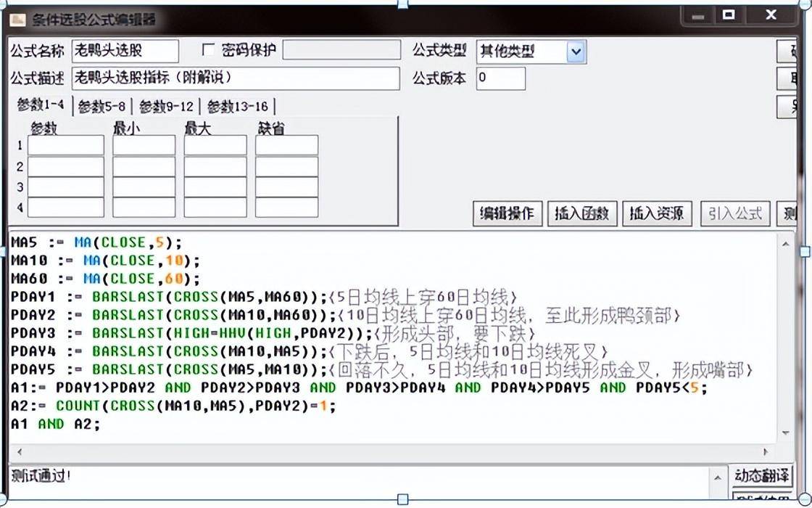812x508 pixels.
Task: Click the row 1 最小 field
Action: pos(144,145)
